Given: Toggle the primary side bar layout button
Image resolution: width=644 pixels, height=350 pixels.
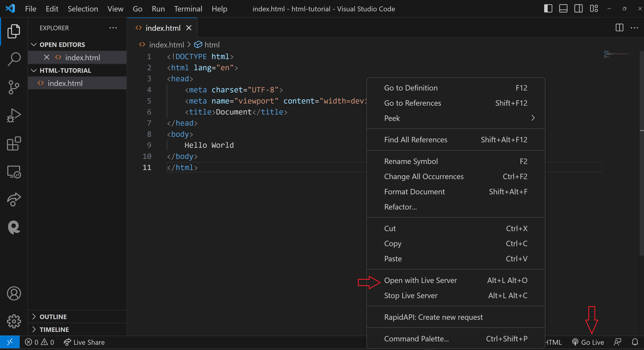Looking at the screenshot, I should (548, 9).
